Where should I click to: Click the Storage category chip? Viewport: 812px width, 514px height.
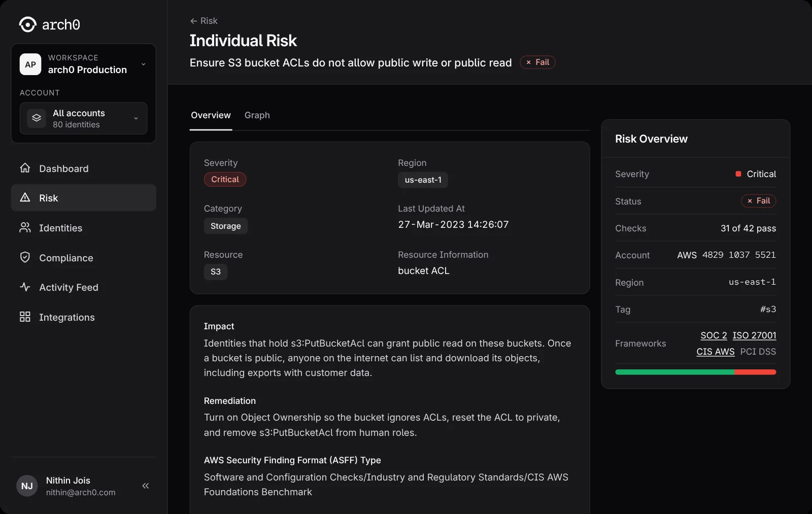(x=226, y=226)
